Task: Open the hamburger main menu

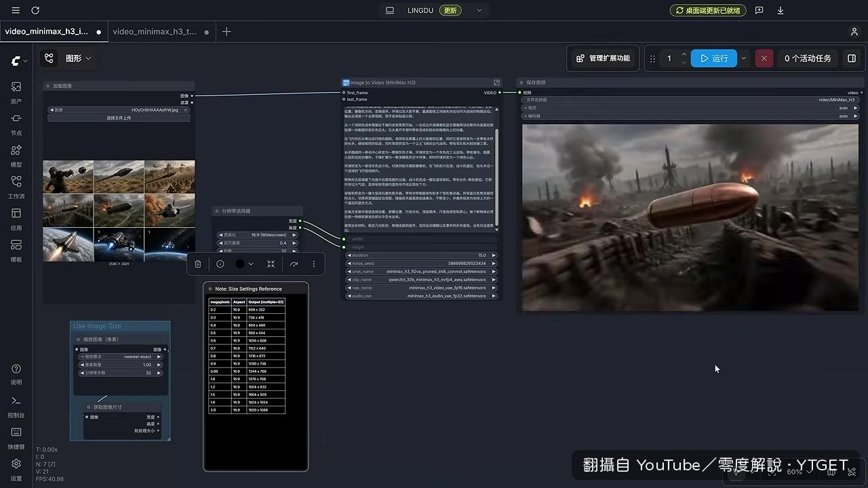Action: 16,10
